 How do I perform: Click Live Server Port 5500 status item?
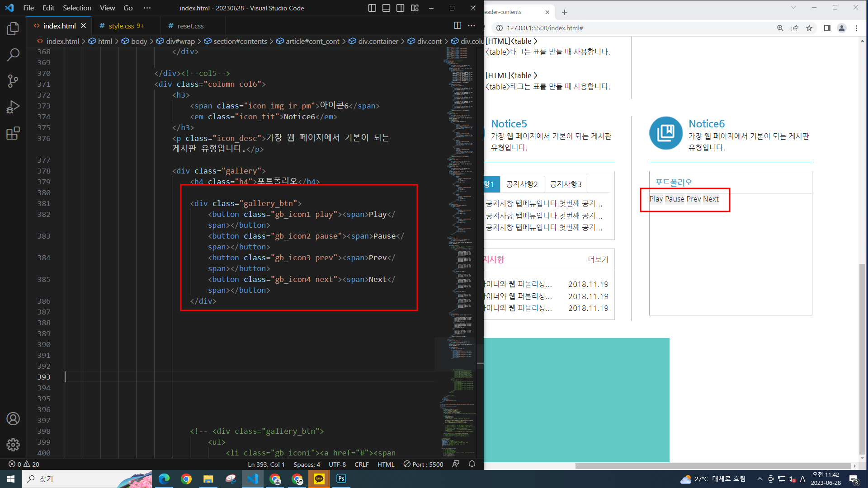pyautogui.click(x=424, y=464)
